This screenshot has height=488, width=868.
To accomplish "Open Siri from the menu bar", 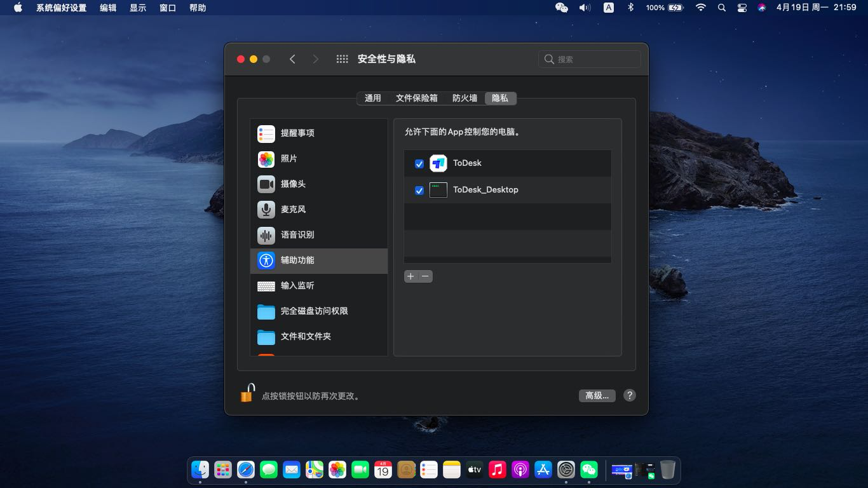I will [x=762, y=8].
